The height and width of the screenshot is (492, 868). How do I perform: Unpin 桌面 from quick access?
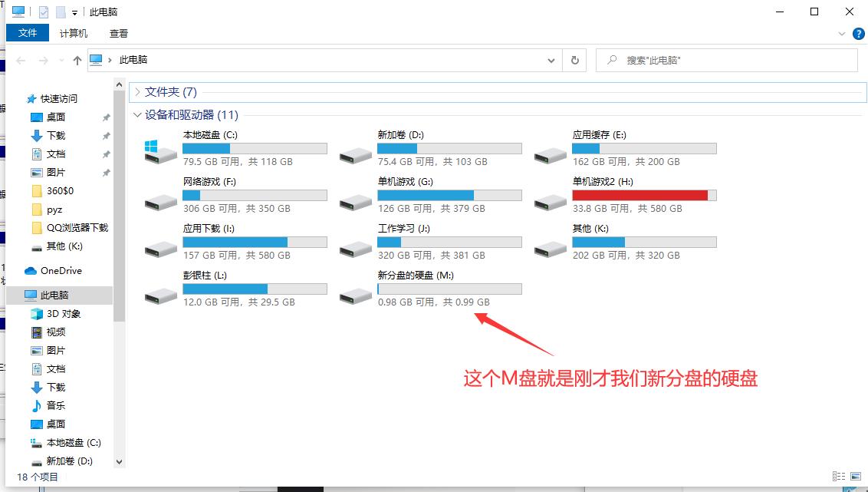[x=105, y=117]
